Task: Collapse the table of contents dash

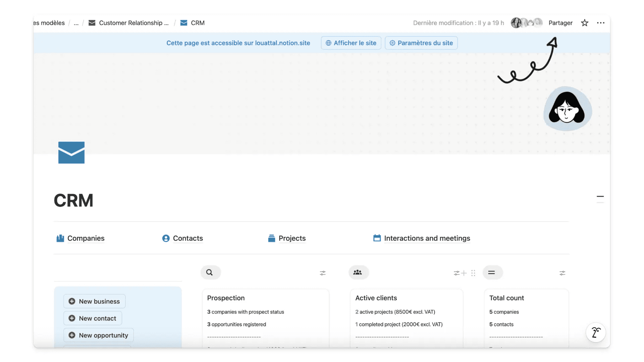Action: coord(600,197)
